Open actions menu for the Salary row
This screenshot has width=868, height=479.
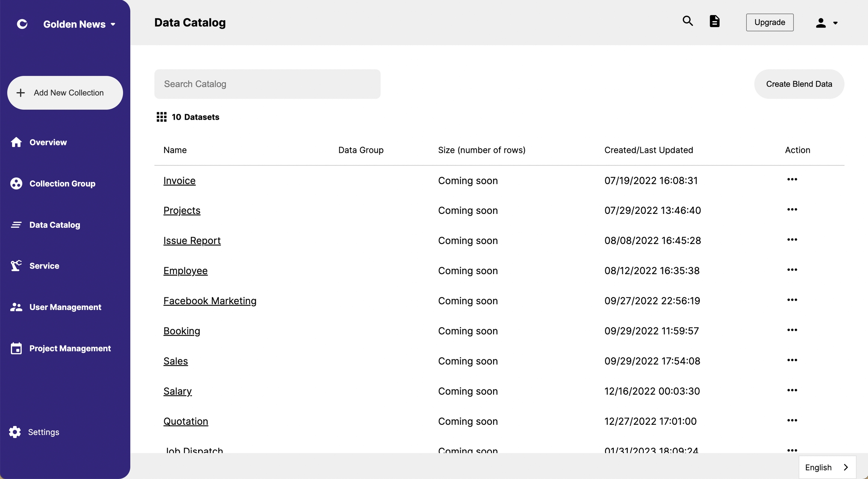[x=792, y=390]
